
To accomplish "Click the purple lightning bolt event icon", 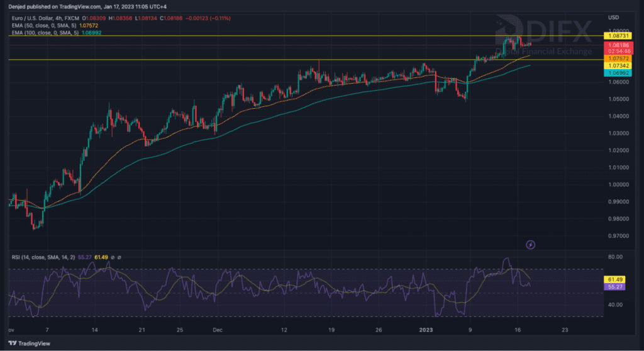I will point(530,244).
